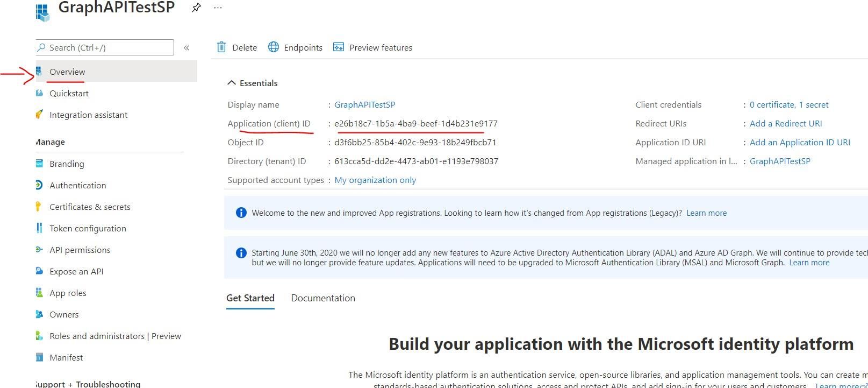Open Token configuration page
Viewport: 868px width, 388px height.
click(x=88, y=228)
